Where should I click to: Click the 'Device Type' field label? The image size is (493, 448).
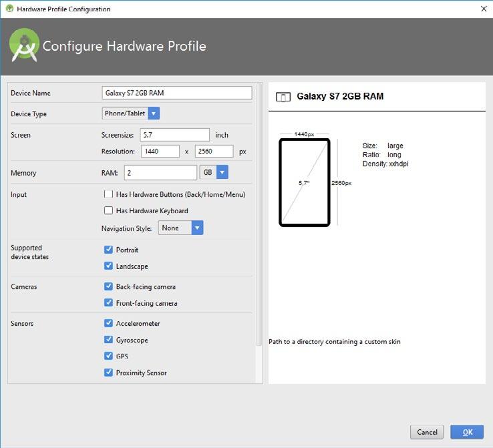coord(29,114)
